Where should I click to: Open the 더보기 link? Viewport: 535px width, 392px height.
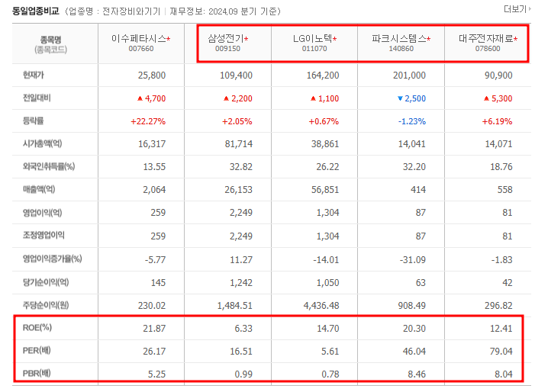(517, 9)
